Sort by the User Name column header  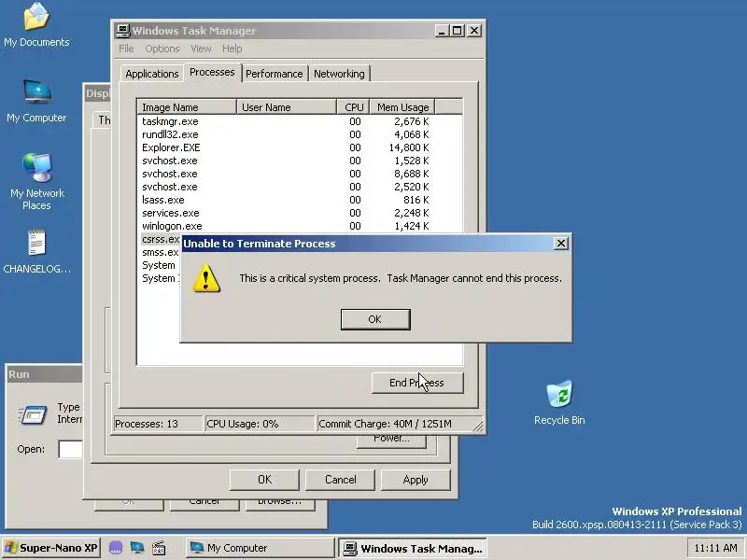coord(287,107)
